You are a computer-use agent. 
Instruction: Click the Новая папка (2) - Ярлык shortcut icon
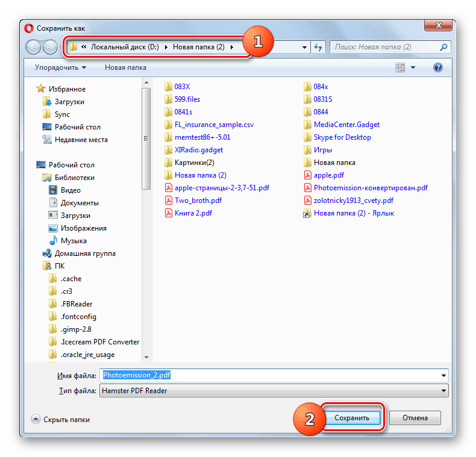(x=307, y=213)
